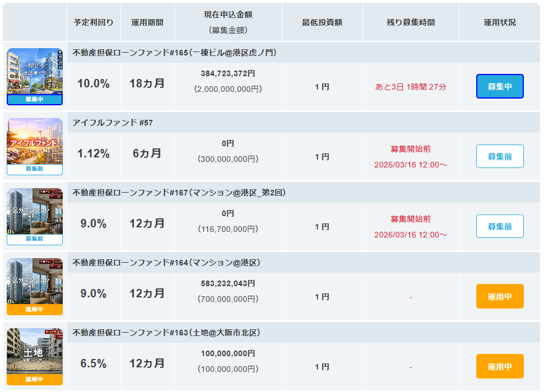Image resolution: width=544 pixels, height=392 pixels.
Task: Open the 不動産担保ローンファンド#165 title link
Action: tap(174, 53)
